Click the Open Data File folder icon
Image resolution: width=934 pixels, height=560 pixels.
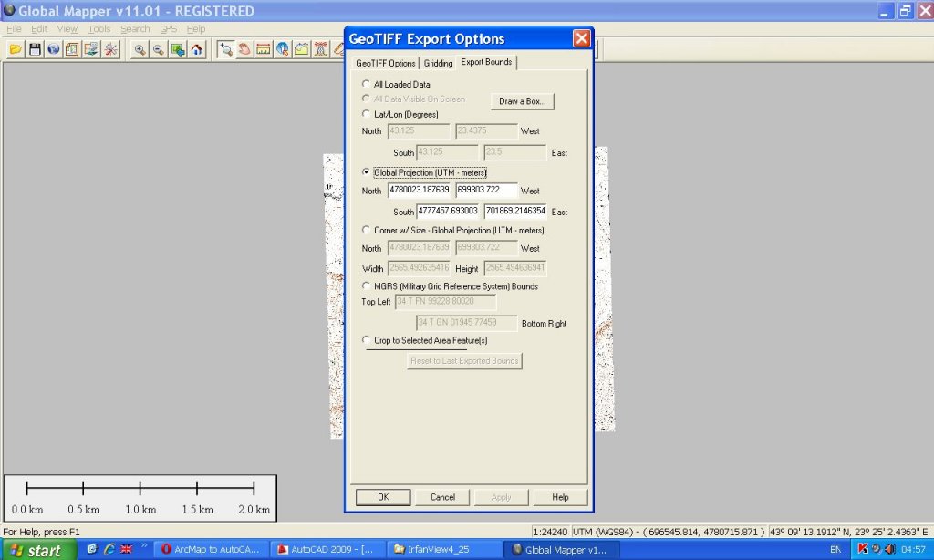pyautogui.click(x=16, y=49)
